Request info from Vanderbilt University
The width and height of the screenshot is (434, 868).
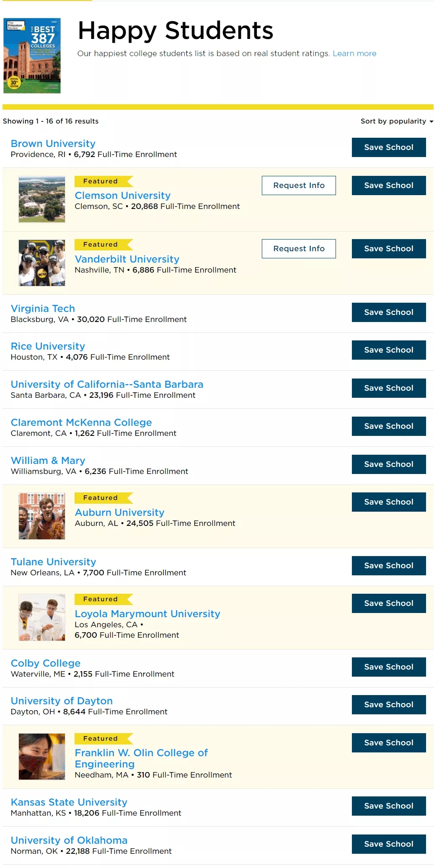299,249
